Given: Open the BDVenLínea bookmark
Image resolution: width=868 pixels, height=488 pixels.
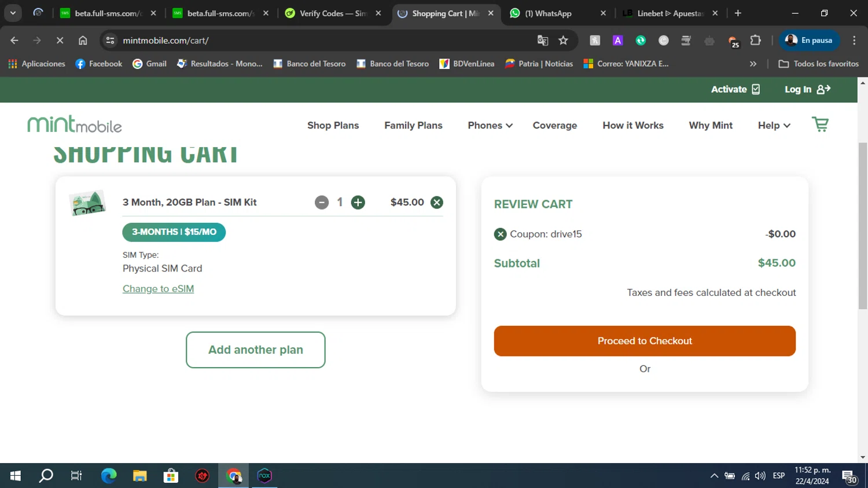Looking at the screenshot, I should (x=467, y=64).
